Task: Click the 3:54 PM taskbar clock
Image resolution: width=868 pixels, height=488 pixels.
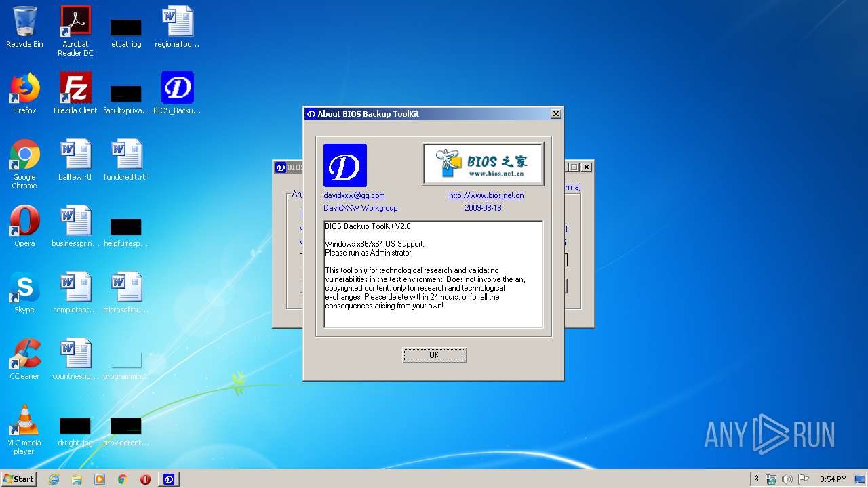Action: [833, 479]
